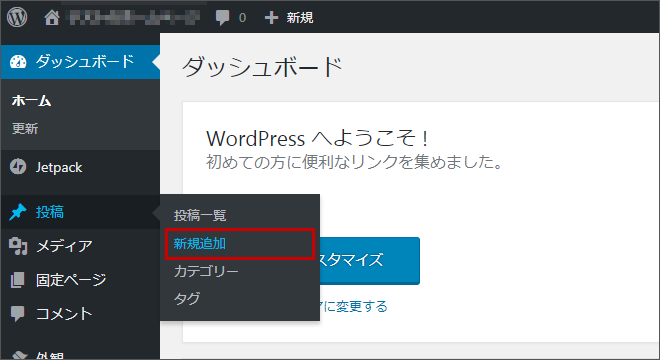The width and height of the screenshot is (660, 360).
Task: Click the WordPress へようこそ！ heading
Action: tap(318, 138)
